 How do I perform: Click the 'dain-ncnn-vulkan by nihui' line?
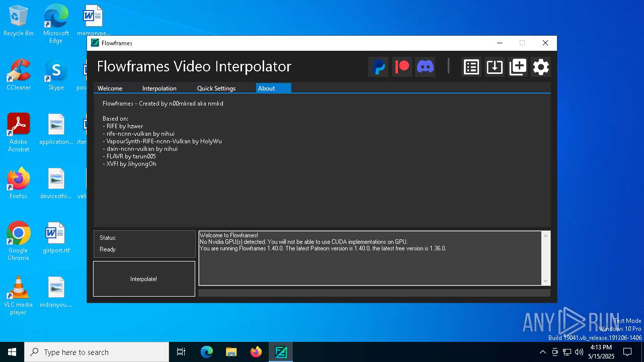pyautogui.click(x=140, y=149)
